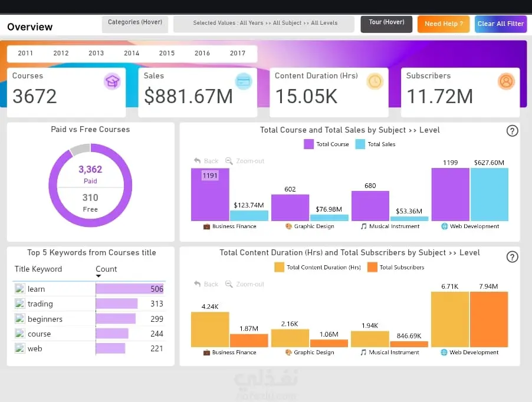Click the Subscribers person icon

(x=506, y=81)
